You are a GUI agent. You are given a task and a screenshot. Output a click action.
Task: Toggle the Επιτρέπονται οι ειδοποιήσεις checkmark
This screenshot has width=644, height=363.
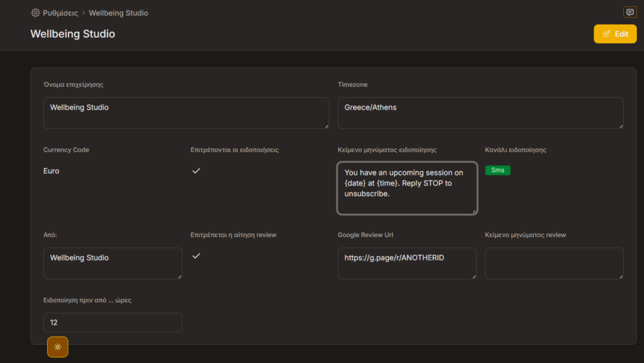click(196, 170)
